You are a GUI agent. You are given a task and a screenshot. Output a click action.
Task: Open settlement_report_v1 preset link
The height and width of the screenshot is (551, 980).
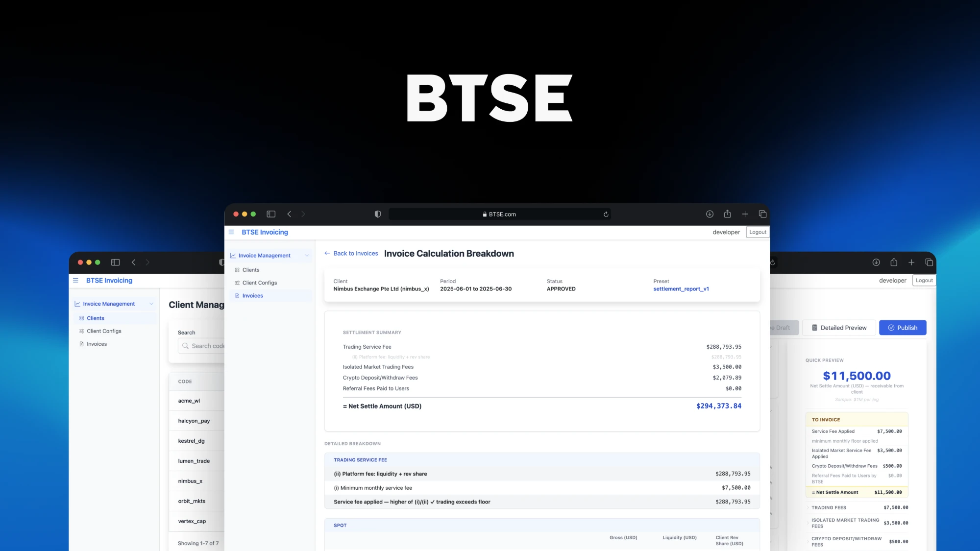pyautogui.click(x=681, y=289)
